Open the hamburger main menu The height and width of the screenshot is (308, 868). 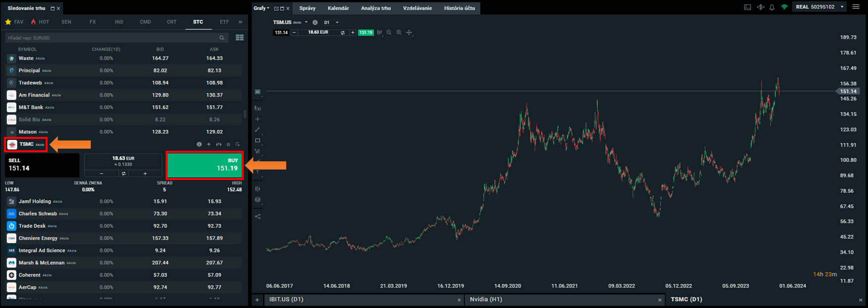click(856, 7)
